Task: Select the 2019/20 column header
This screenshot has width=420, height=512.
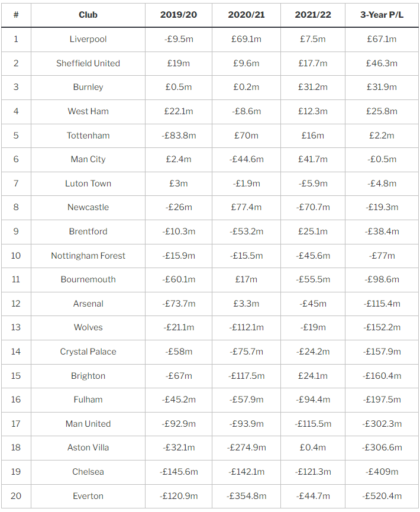Action: [x=179, y=15]
